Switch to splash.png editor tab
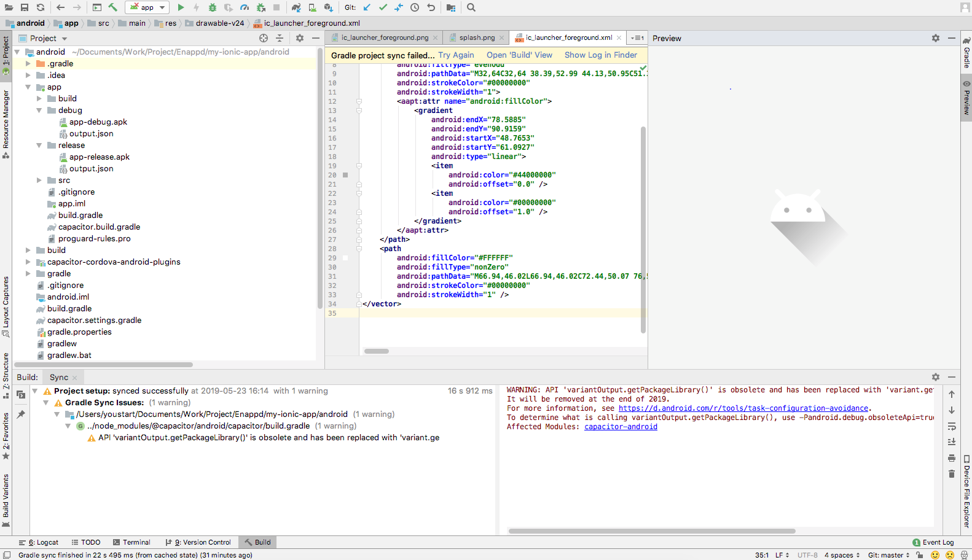Screen dimensions: 972x560 tap(477, 37)
